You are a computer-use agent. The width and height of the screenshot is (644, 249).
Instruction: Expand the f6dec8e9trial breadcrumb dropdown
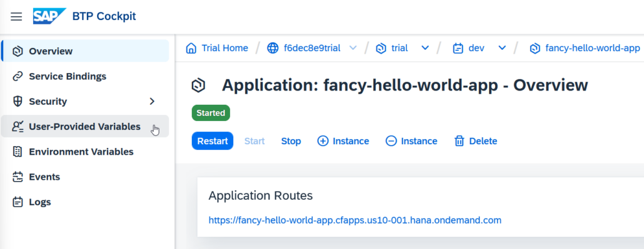tap(353, 48)
